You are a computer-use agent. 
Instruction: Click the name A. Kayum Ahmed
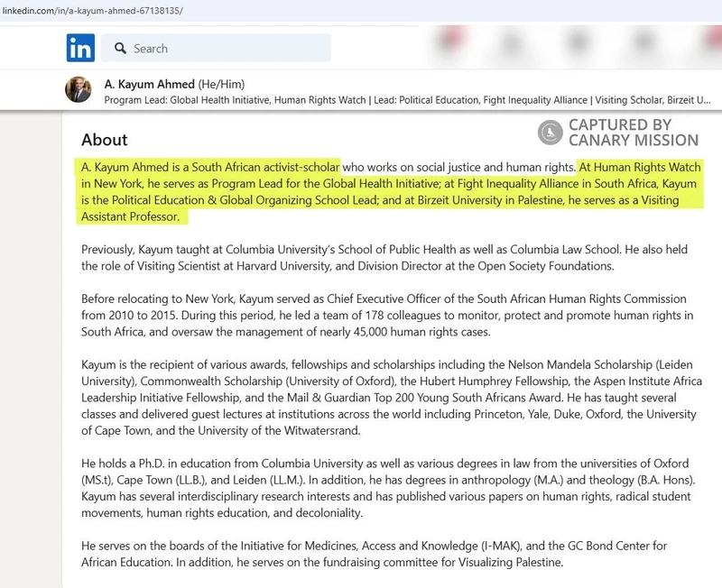(150, 84)
